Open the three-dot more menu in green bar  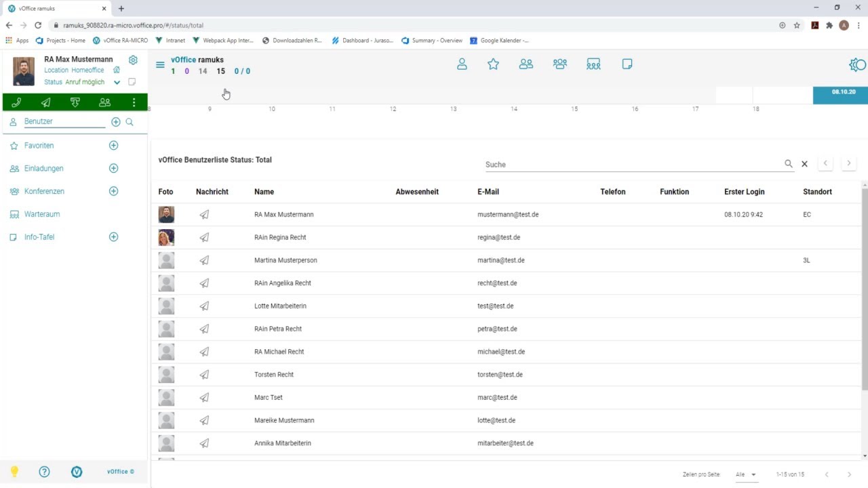[x=134, y=102]
